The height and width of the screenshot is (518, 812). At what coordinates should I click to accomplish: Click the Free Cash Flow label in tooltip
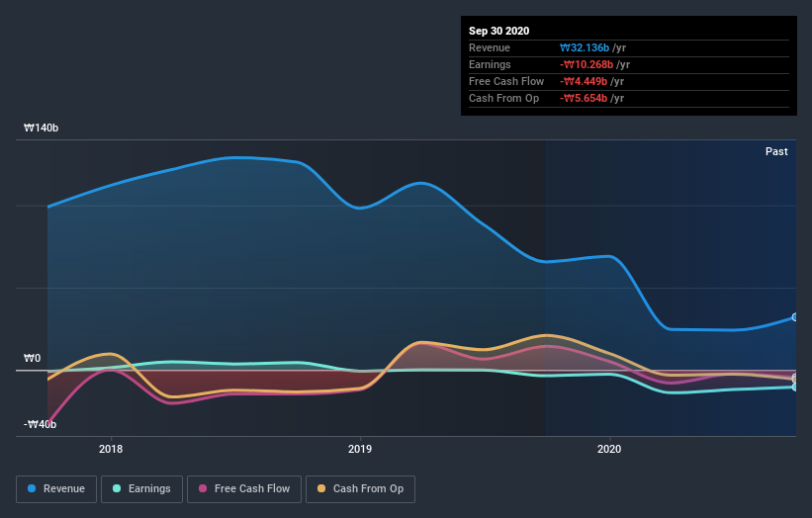pyautogui.click(x=506, y=81)
